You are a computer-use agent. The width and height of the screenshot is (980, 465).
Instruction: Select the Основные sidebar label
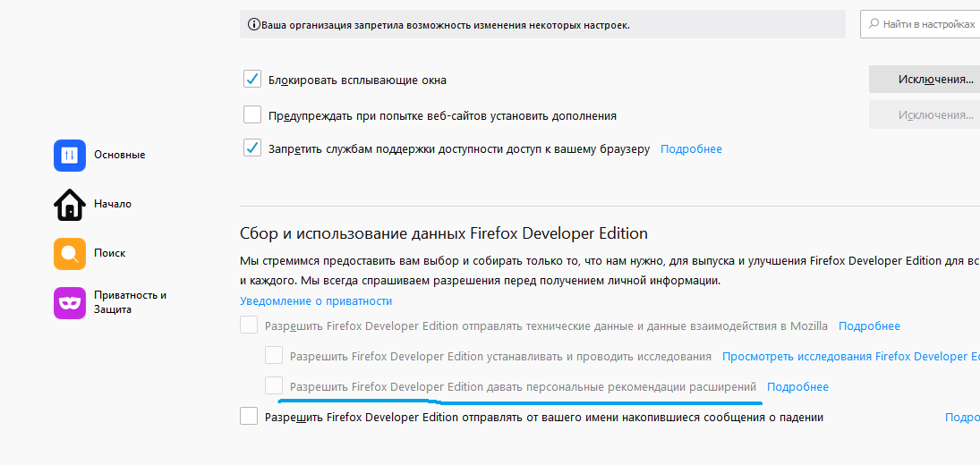point(119,155)
